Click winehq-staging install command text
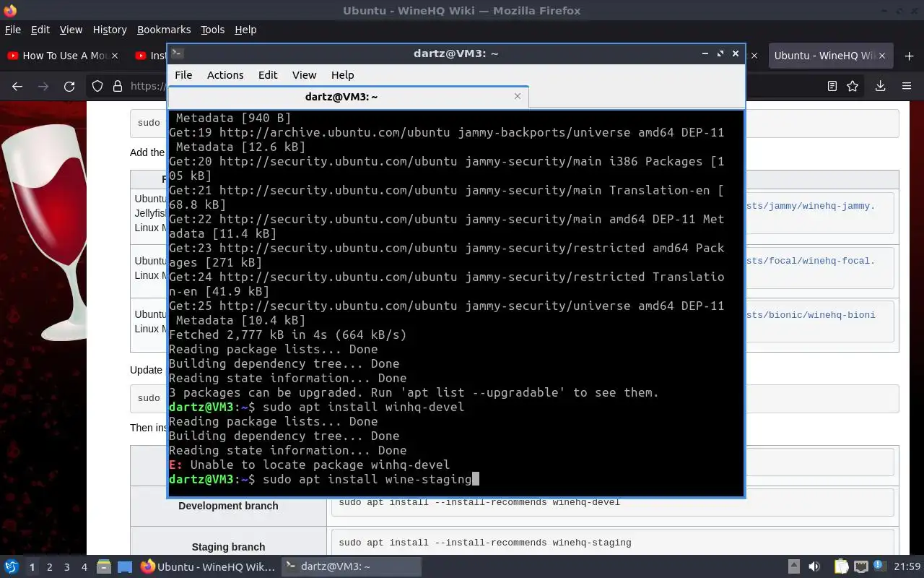Viewport: 924px width, 578px height. [x=484, y=543]
